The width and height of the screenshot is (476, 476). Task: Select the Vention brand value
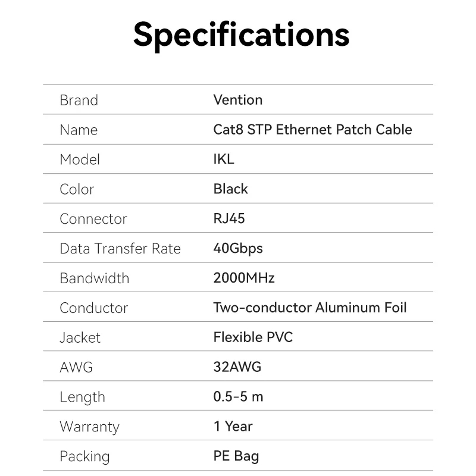(x=237, y=99)
